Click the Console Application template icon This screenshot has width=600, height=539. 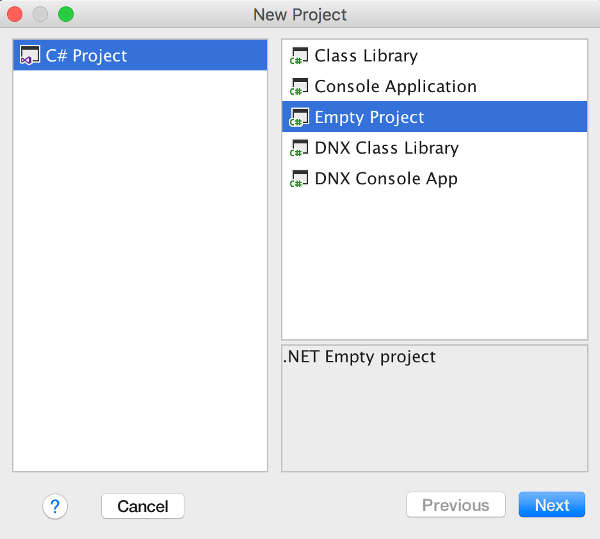tap(298, 87)
